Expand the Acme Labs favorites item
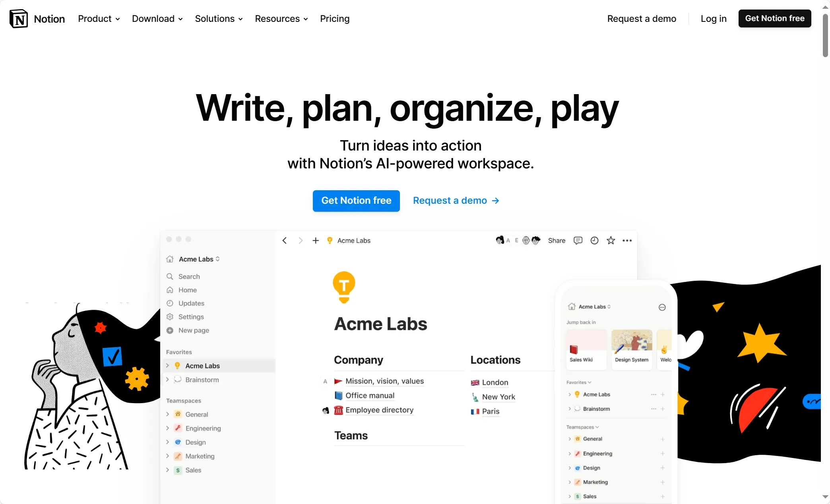Image resolution: width=830 pixels, height=504 pixels. point(168,365)
